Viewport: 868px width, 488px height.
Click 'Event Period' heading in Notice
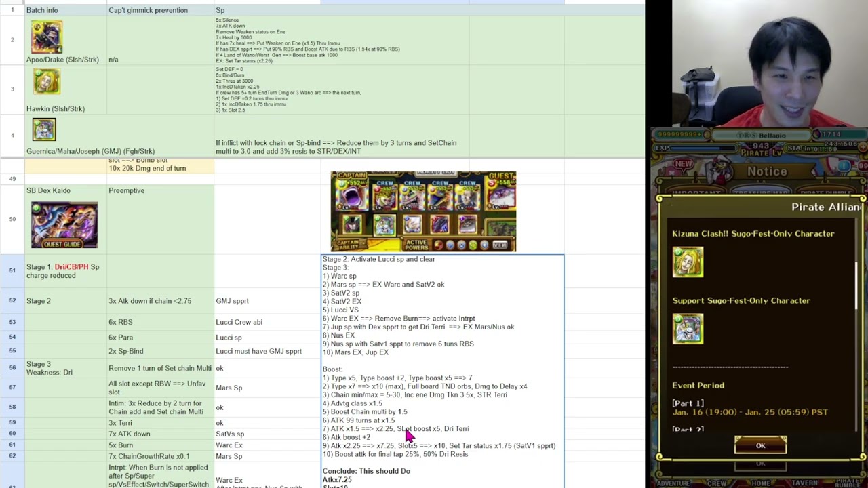point(698,385)
